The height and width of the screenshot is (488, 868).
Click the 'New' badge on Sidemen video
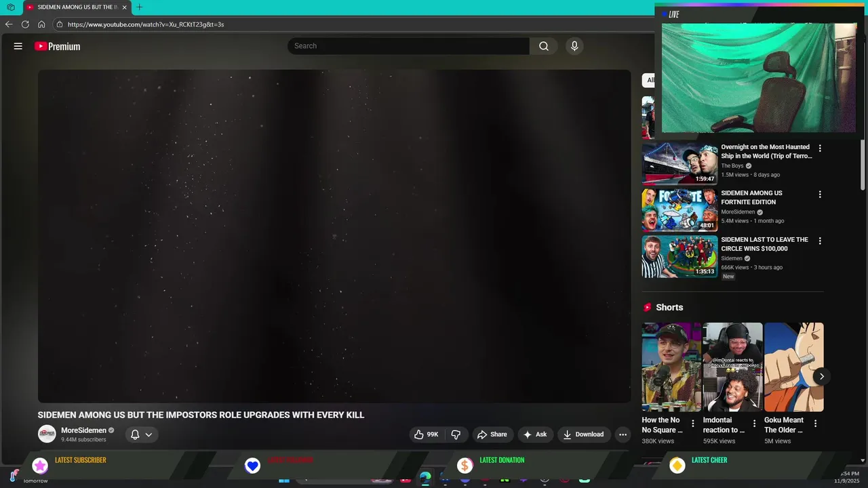tap(728, 277)
